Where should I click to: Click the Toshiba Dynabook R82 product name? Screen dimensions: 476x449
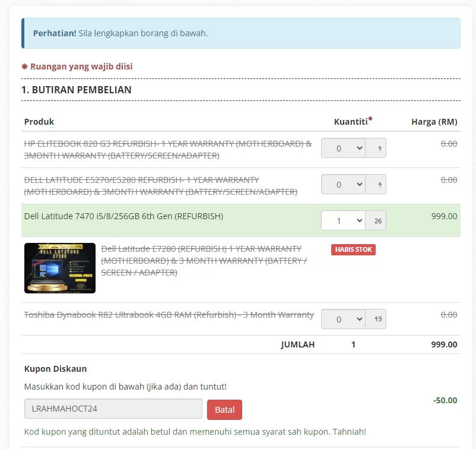169,315
